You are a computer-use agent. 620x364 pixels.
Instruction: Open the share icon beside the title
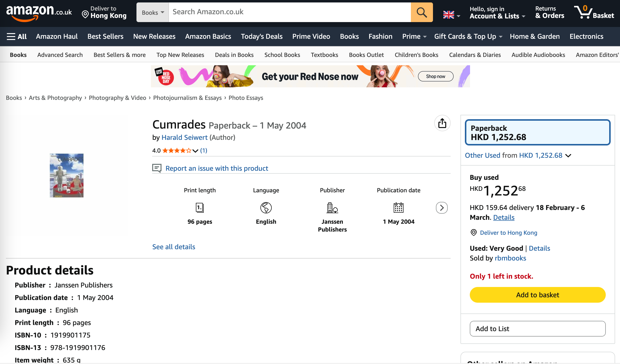[442, 123]
